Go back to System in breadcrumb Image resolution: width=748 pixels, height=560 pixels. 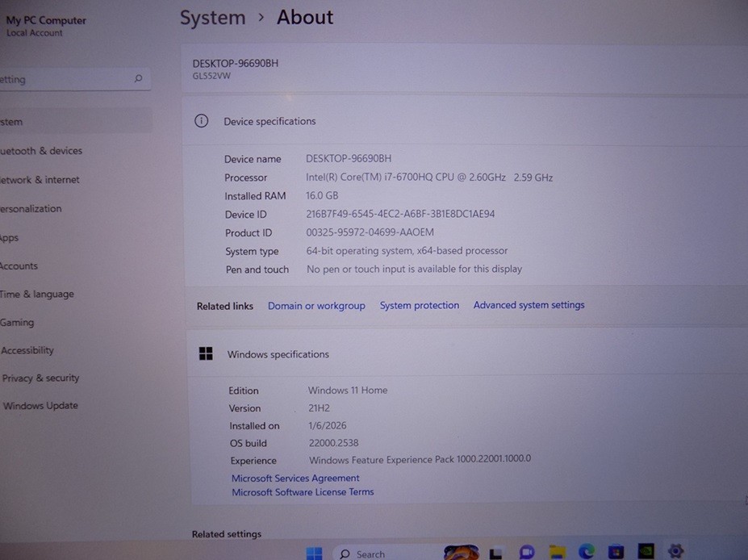click(x=213, y=18)
